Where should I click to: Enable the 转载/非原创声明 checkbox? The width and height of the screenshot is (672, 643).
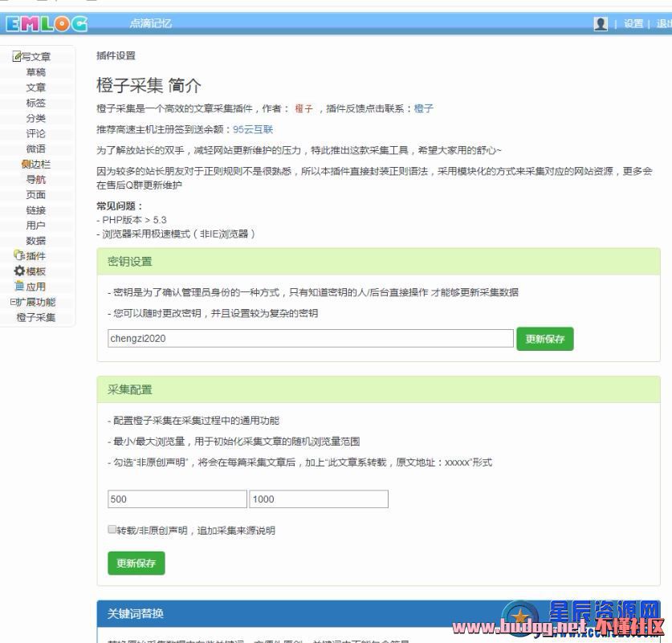click(112, 530)
